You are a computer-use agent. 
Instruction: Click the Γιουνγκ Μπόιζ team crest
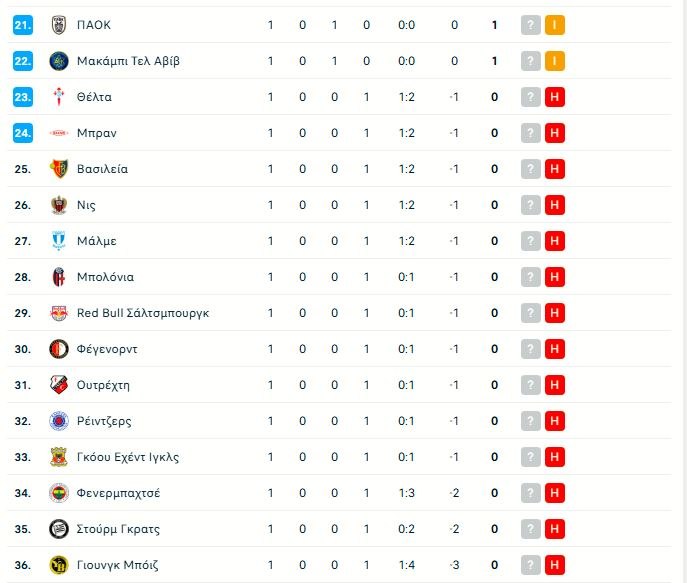coord(58,565)
